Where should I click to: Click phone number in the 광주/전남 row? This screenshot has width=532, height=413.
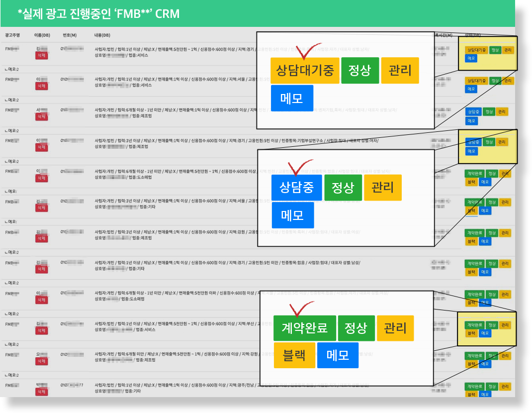(72, 386)
